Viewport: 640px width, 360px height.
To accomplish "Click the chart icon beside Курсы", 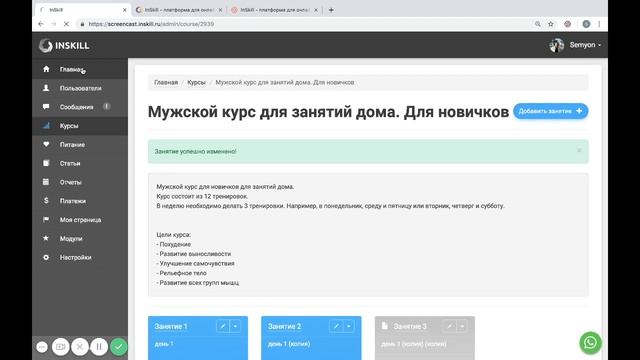I will pos(46,125).
